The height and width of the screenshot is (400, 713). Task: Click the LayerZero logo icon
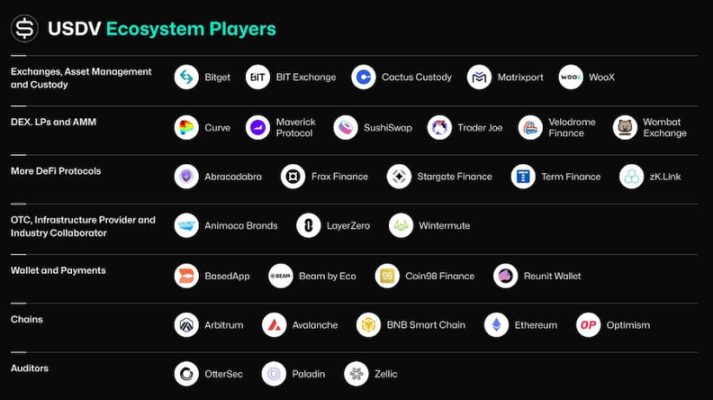309,225
